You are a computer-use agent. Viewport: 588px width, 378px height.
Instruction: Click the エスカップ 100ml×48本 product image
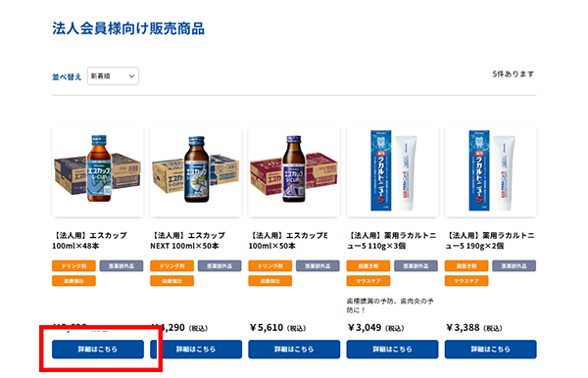[x=97, y=171]
